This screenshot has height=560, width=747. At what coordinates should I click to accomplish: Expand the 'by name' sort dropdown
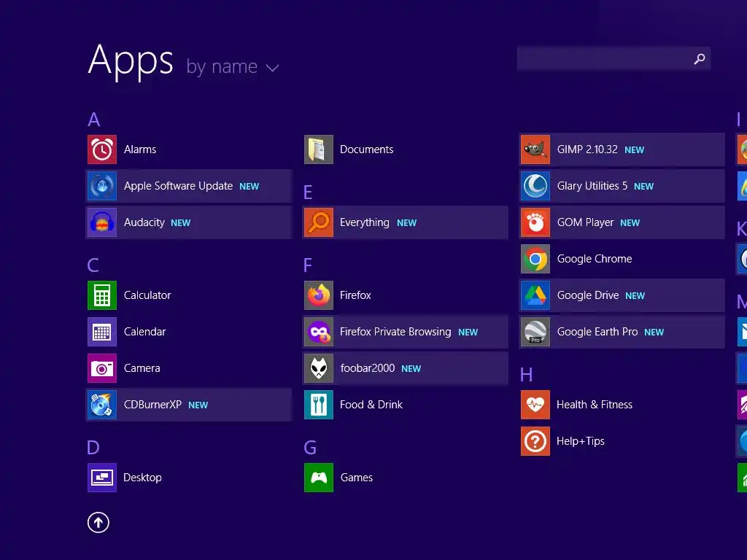[232, 67]
